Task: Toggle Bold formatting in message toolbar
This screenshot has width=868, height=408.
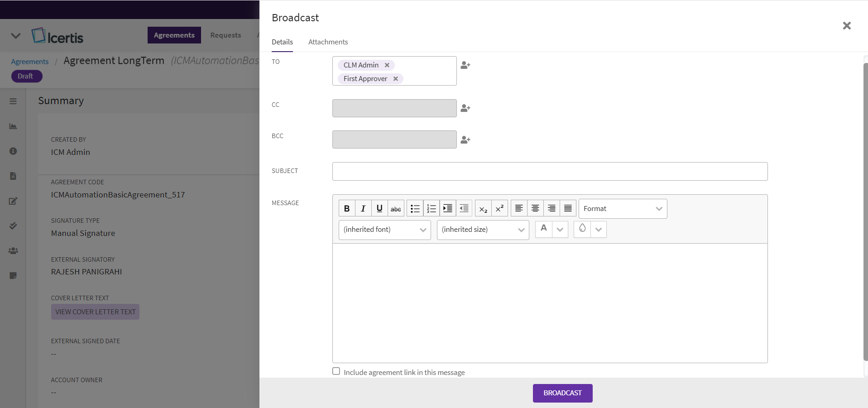Action: (x=347, y=209)
